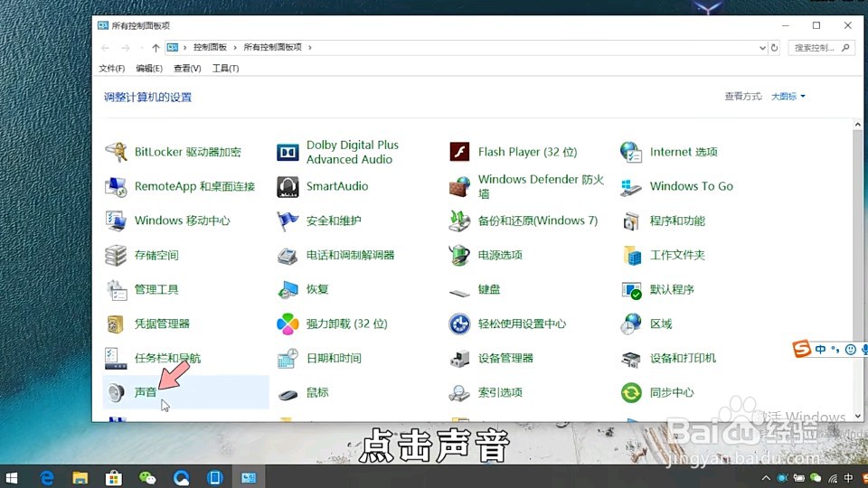868x488 pixels.
Task: Open 设备管理器 icon
Action: pos(459,359)
